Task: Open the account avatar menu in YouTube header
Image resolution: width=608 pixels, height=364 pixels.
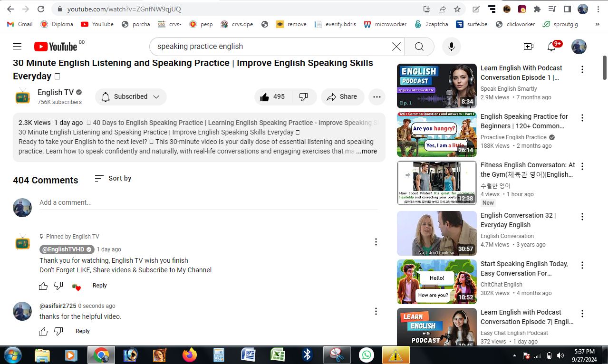Action: click(x=579, y=46)
